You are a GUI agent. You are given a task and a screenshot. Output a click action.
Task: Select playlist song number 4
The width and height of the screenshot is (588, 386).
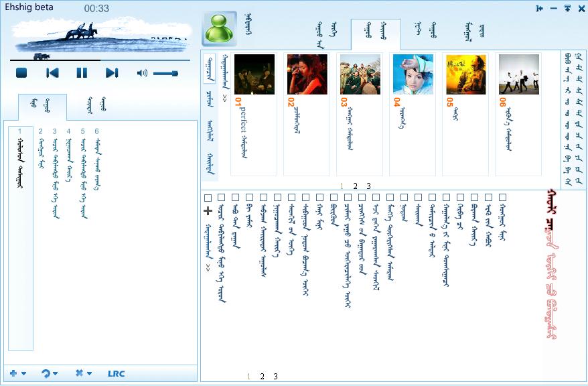[68, 155]
